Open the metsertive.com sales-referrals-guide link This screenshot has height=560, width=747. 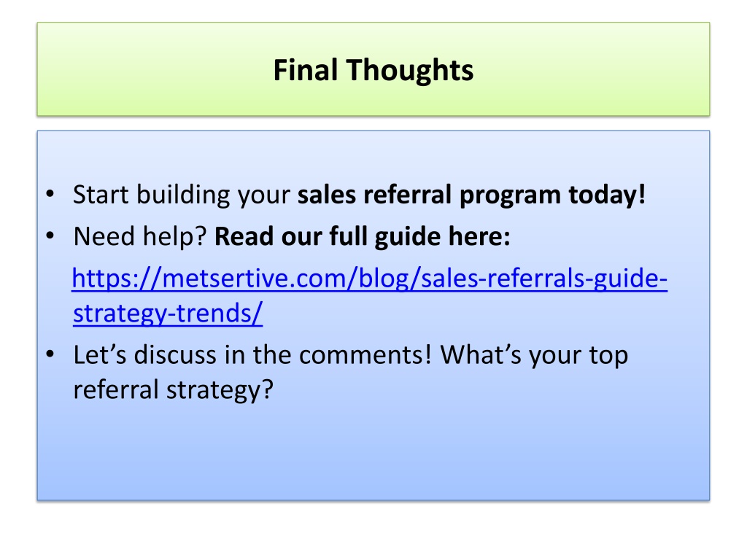(x=369, y=278)
